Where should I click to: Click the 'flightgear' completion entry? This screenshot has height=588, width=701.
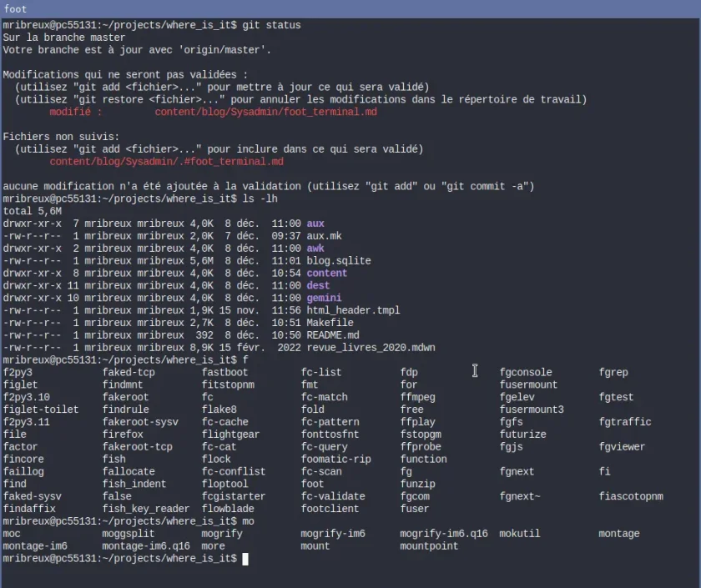[x=230, y=435]
